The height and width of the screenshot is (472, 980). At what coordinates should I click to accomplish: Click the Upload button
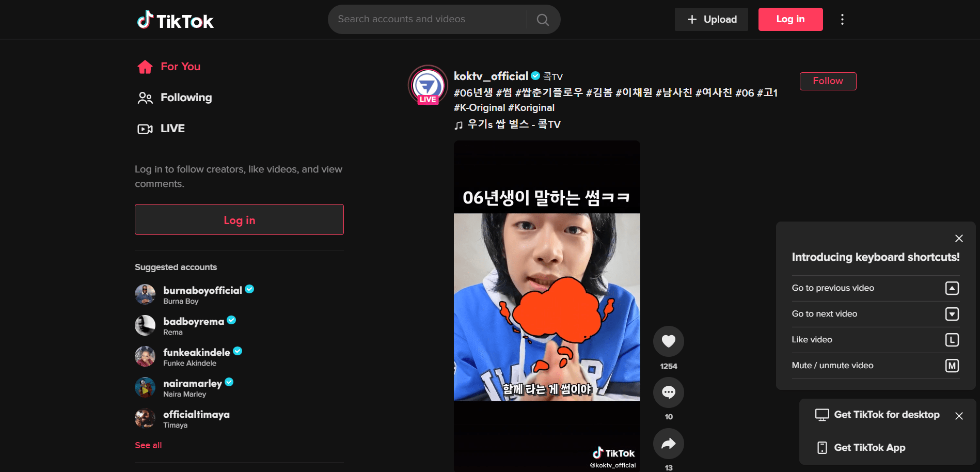711,20
